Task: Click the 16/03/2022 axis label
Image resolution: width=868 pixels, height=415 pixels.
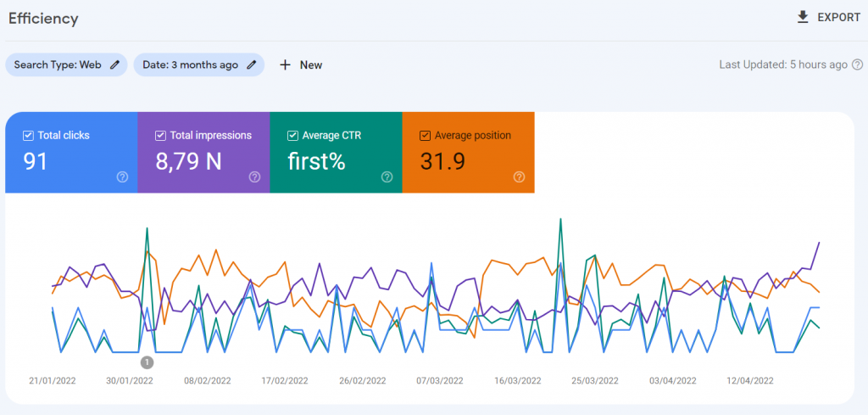Action: coord(518,381)
